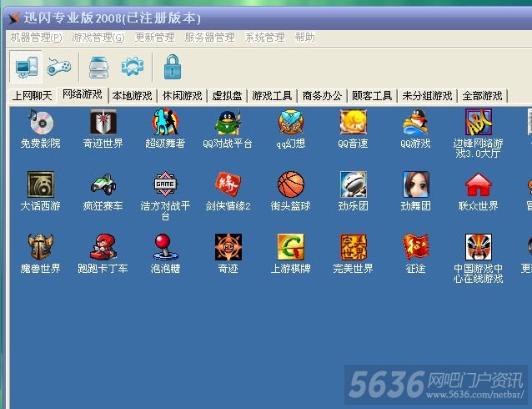Image resolution: width=532 pixels, height=409 pixels.
Task: Open the 系统管理 menu
Action: pyautogui.click(x=264, y=37)
